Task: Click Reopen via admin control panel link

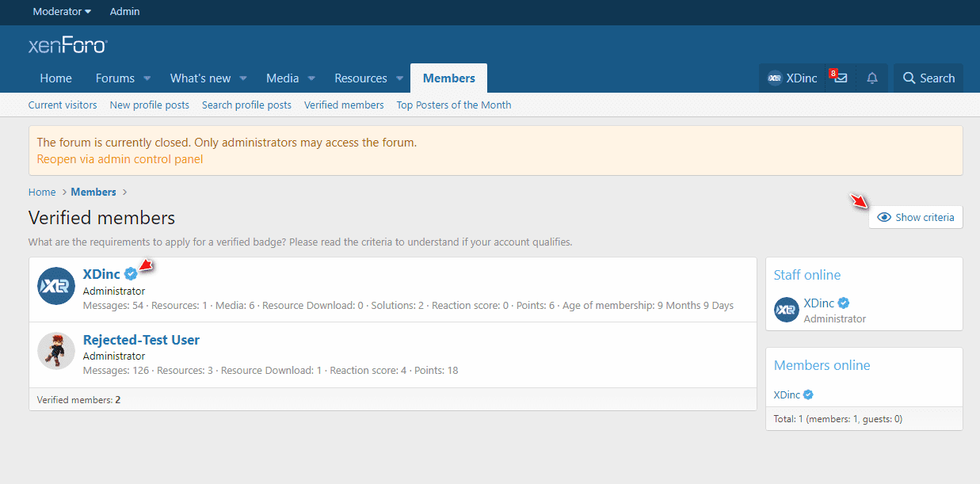Action: click(120, 158)
